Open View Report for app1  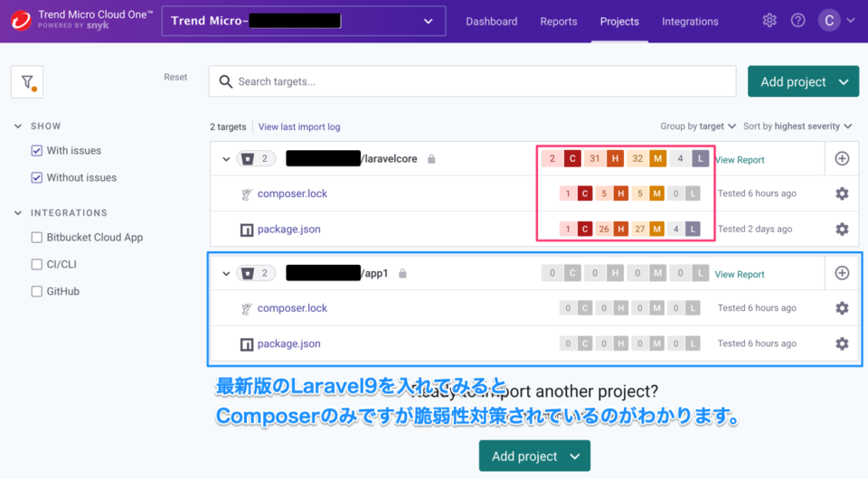click(739, 275)
